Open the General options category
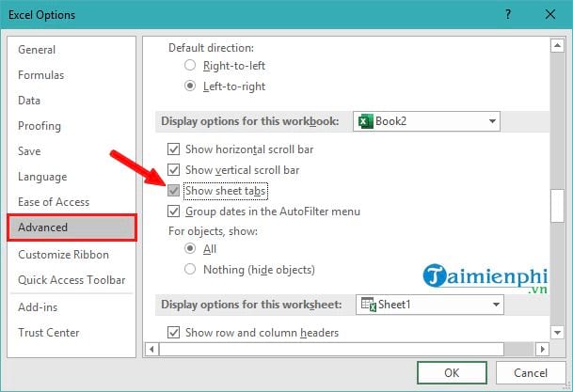Viewport: 573px width, 392px height. [37, 50]
